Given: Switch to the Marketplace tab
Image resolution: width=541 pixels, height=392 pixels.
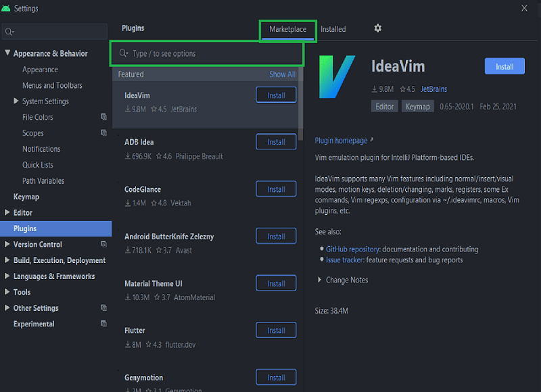Looking at the screenshot, I should click(x=288, y=29).
